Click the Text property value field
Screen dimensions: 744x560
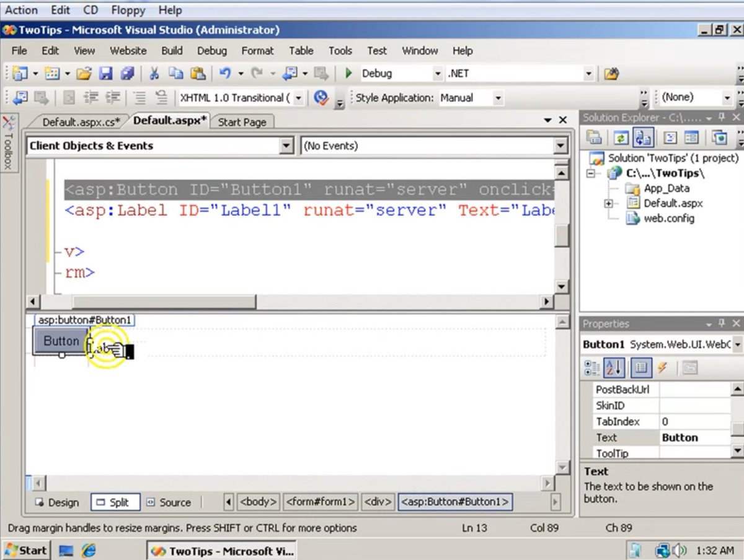pyautogui.click(x=695, y=437)
